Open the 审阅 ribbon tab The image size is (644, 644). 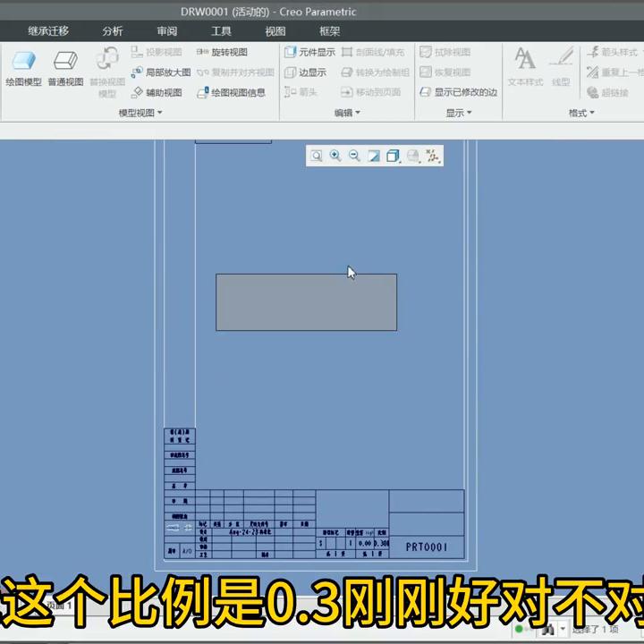pyautogui.click(x=166, y=30)
